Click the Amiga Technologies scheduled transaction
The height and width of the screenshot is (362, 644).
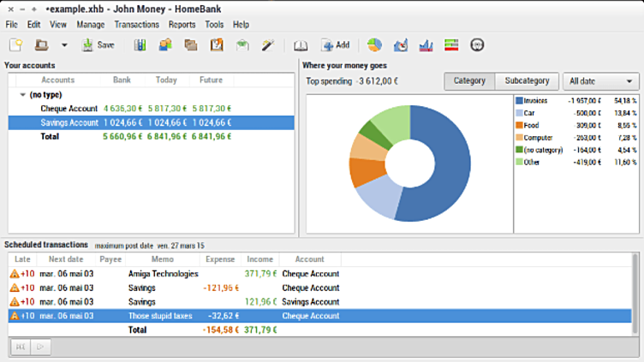pyautogui.click(x=163, y=274)
